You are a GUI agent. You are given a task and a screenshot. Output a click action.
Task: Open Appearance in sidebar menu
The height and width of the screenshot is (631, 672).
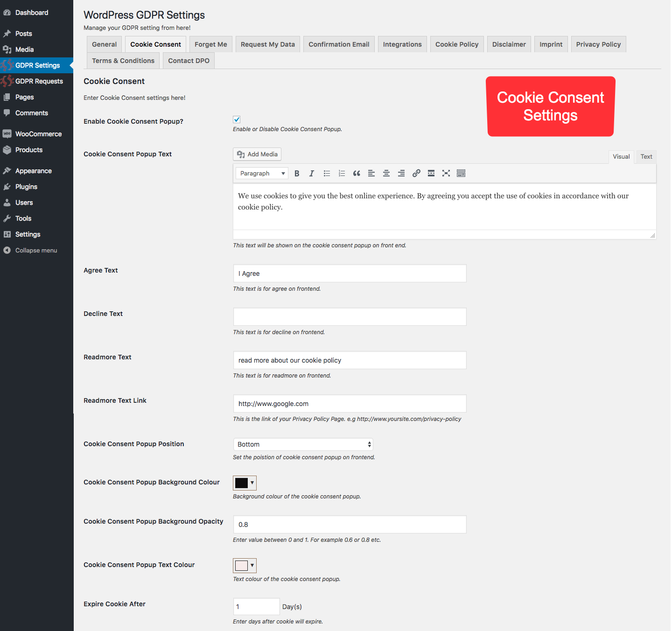[36, 171]
